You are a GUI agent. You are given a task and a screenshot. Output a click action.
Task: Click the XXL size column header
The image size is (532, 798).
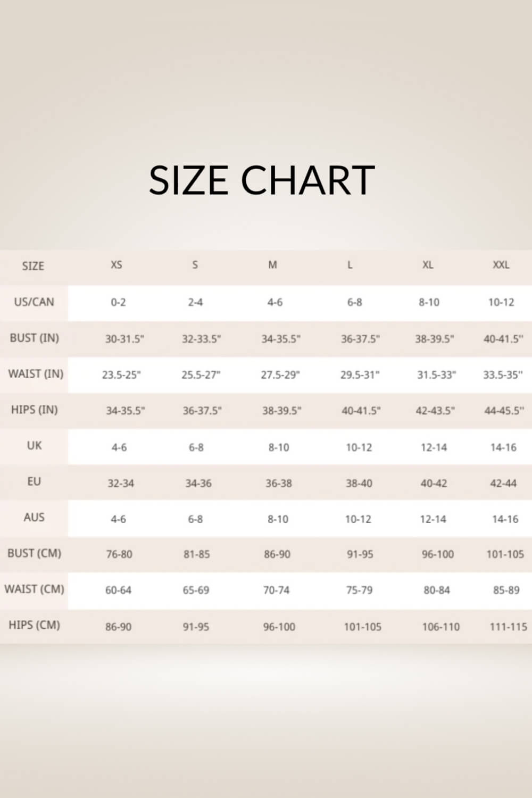click(501, 265)
